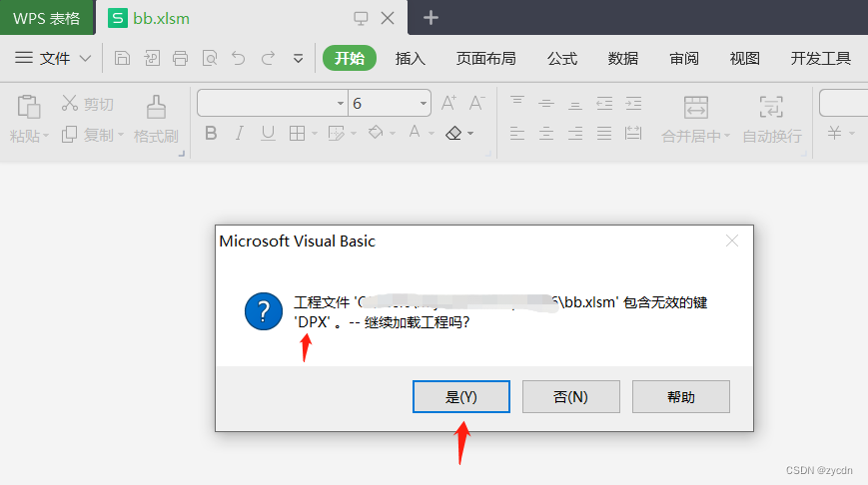Click the decrease font size icon
Screen dimensions: 868x485
[x=476, y=103]
